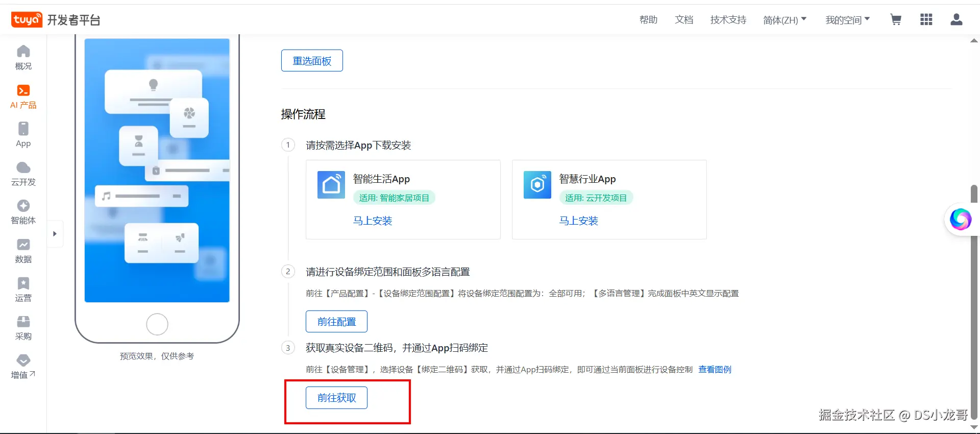
Task: Click the phone panel preview image
Action: tap(157, 171)
